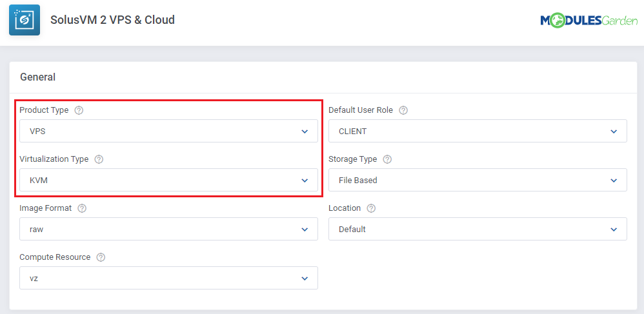
Task: Click the 'Virtualization Type' label text
Action: pos(54,159)
